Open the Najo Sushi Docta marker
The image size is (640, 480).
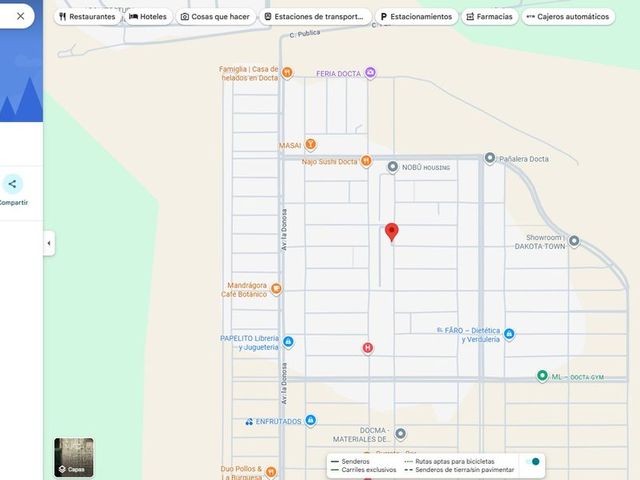click(366, 160)
